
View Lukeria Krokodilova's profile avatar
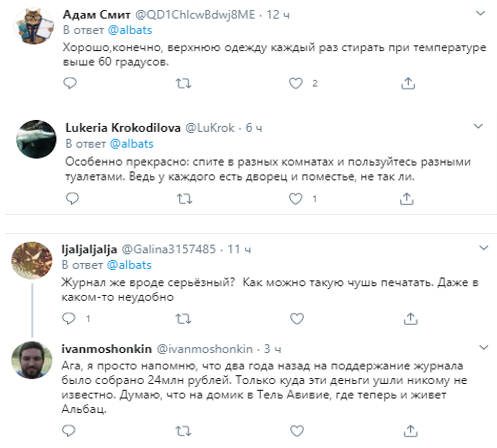point(36,139)
